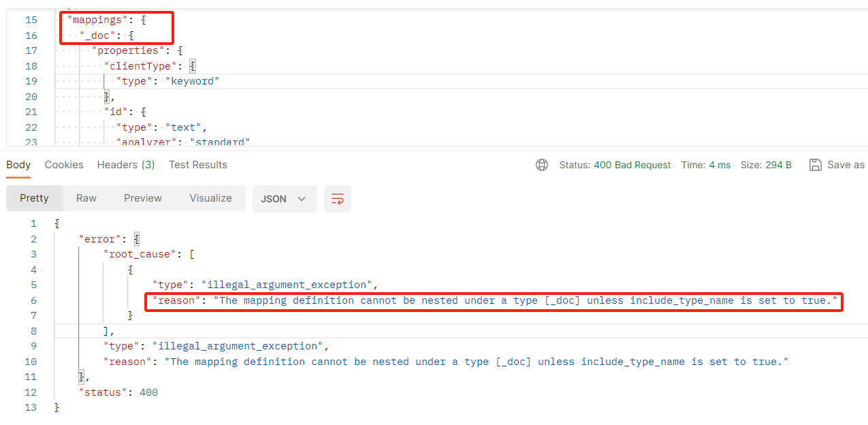Select the Pretty response view

coord(34,198)
